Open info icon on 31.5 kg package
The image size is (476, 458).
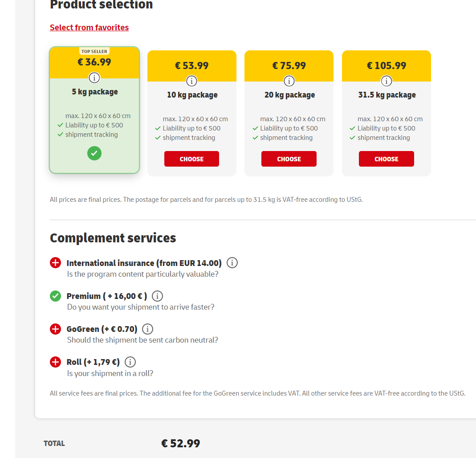[386, 81]
